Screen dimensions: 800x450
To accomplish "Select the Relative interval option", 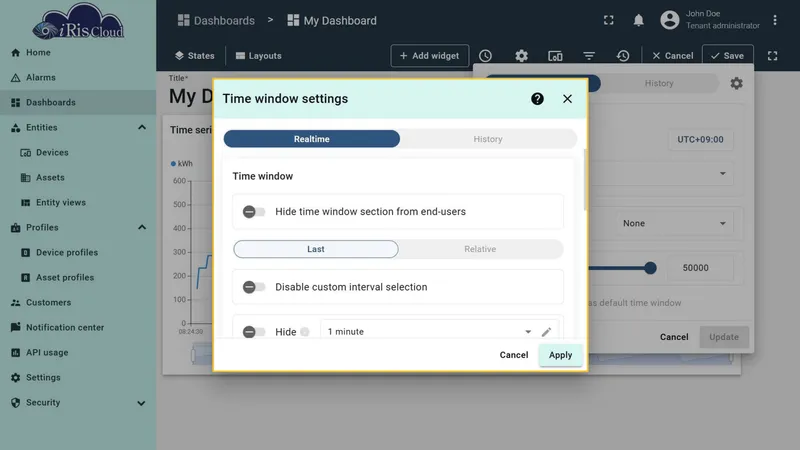I will point(480,249).
